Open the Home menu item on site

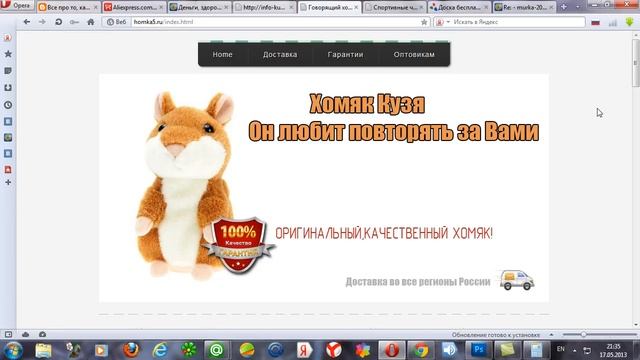[222, 54]
